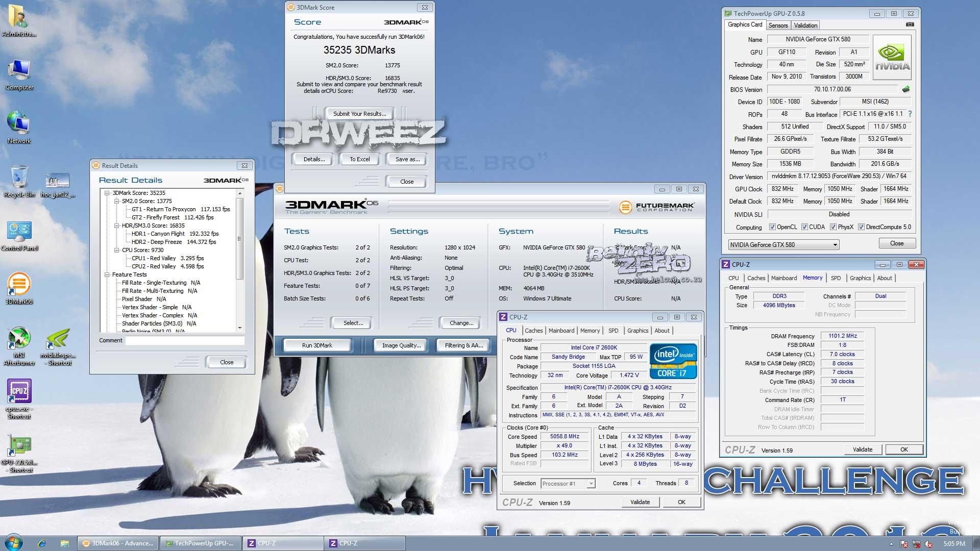Open Windows Explorer from the taskbar
980x551 pixels.
[x=64, y=543]
